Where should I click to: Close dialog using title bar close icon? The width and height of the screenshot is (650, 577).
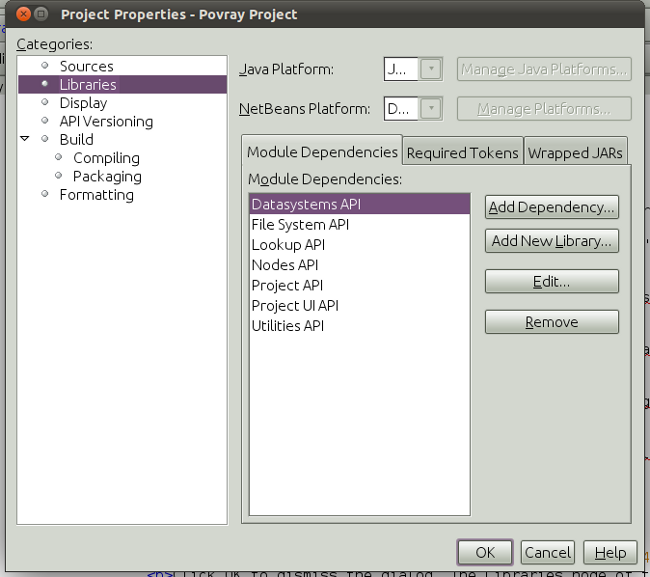pyautogui.click(x=20, y=15)
